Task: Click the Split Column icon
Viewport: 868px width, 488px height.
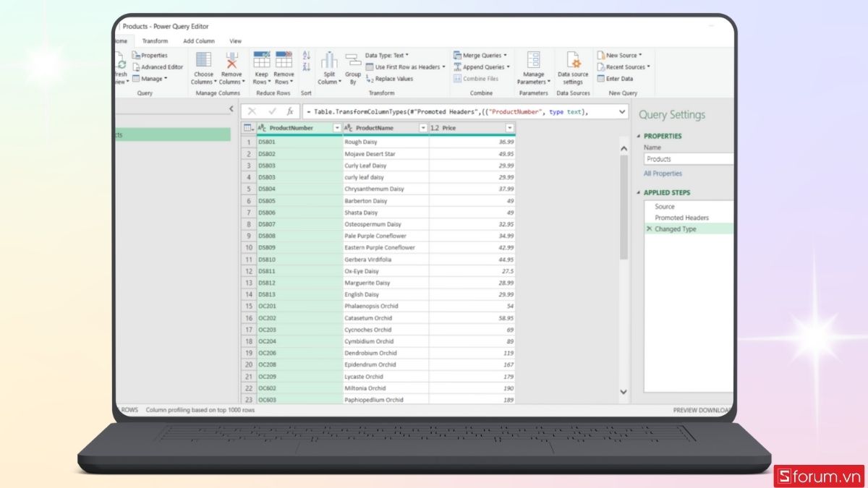Action: pyautogui.click(x=329, y=61)
